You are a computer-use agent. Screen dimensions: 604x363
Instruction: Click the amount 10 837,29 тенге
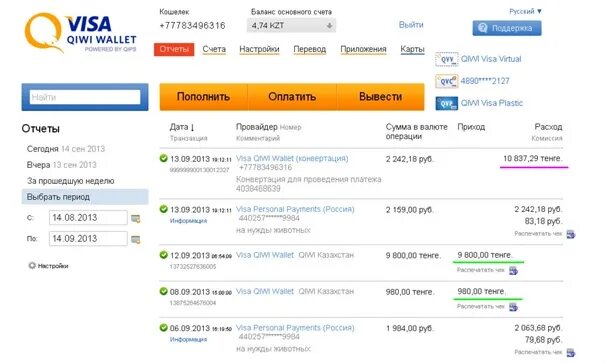click(x=532, y=158)
